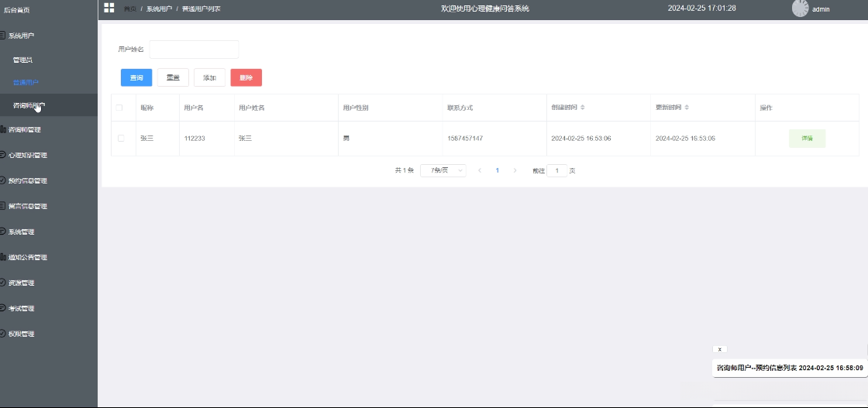This screenshot has height=408, width=868.
Task: Expand 资源管理 in the sidebar
Action: pos(49,283)
